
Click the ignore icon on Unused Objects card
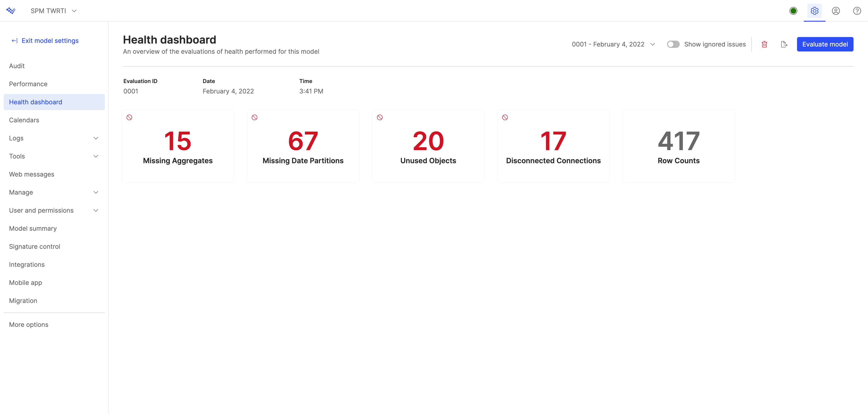(380, 117)
